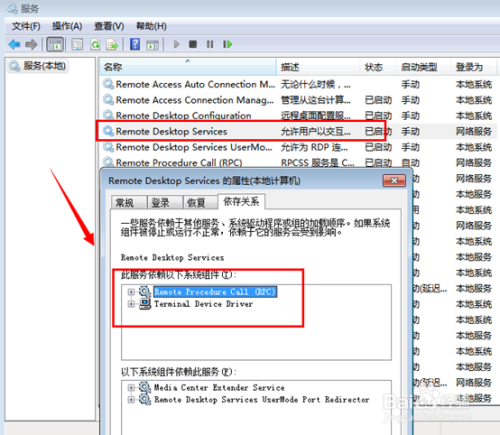Click computer icon beside Terminal Device Driver
The width and height of the screenshot is (500, 435).
145,304
